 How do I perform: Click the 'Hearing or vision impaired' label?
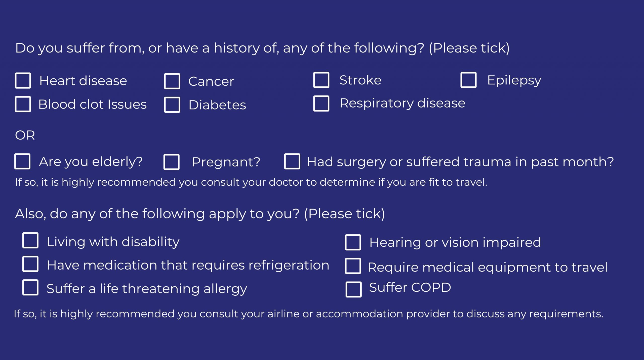coord(455,242)
